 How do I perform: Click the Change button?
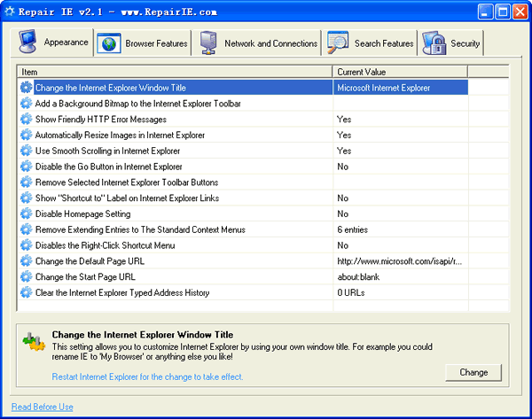coord(473,372)
